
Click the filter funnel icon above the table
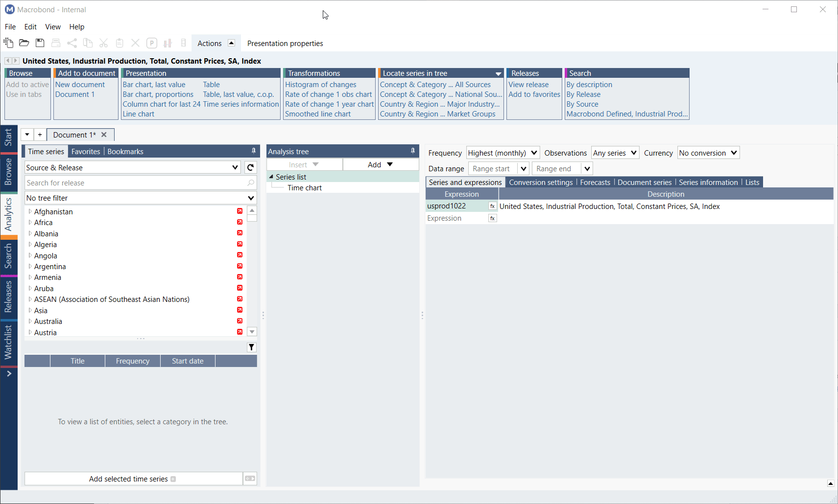pos(252,347)
